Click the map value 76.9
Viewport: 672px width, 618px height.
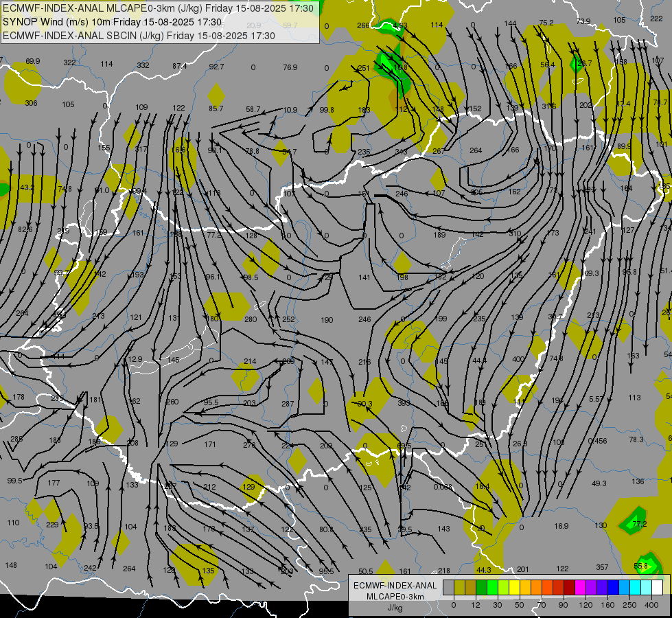tap(290, 67)
